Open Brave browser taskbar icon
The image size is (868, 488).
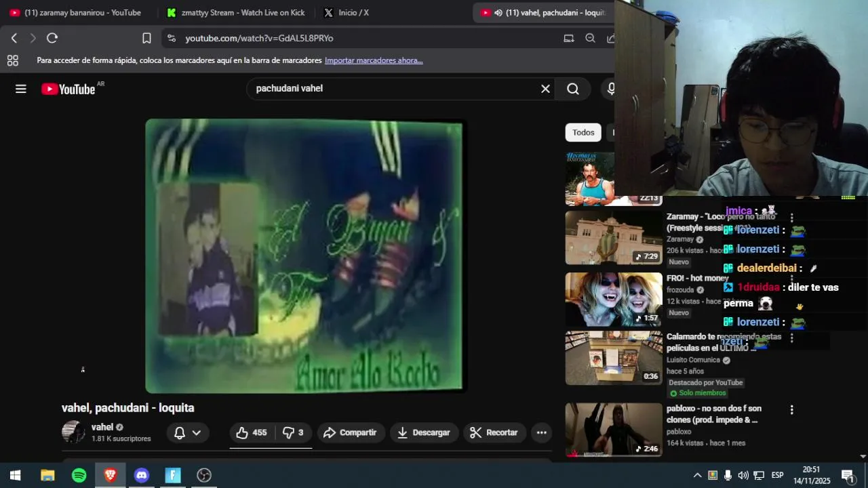pos(111,475)
